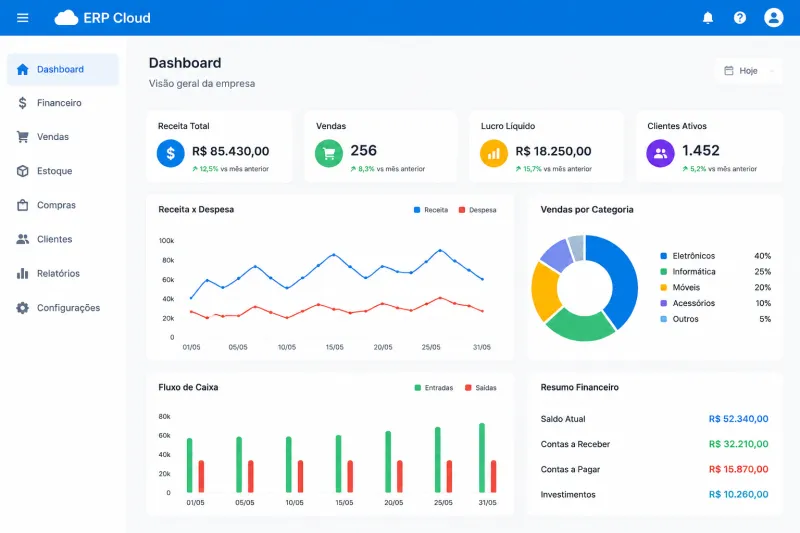Click the purple people icon in Clientes Ativos
800x533 pixels.
660,153
